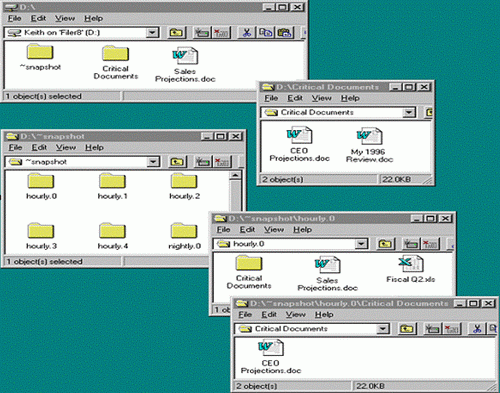Open Critical Documents folder in D:\ window
The height and width of the screenshot is (393, 500).
pos(115,62)
